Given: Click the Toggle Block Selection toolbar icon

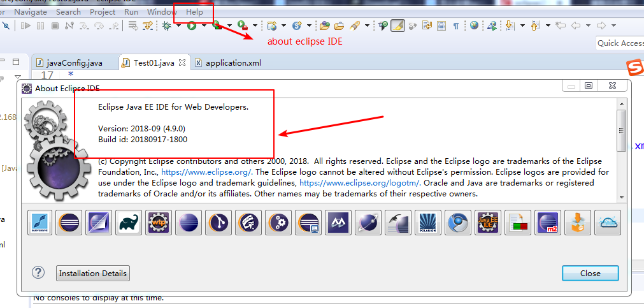Looking at the screenshot, I should (x=441, y=26).
